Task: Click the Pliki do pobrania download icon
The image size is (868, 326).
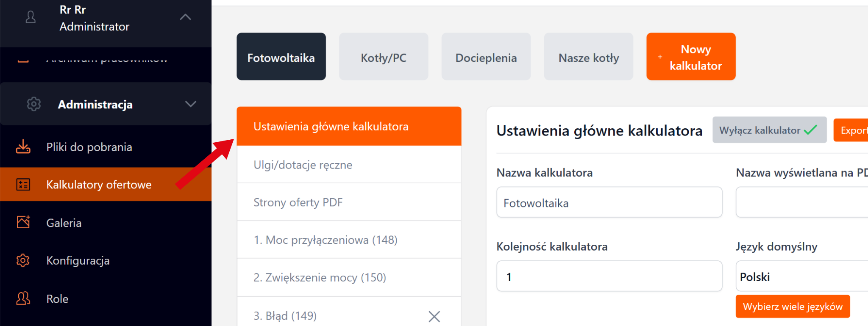Action: point(23,147)
